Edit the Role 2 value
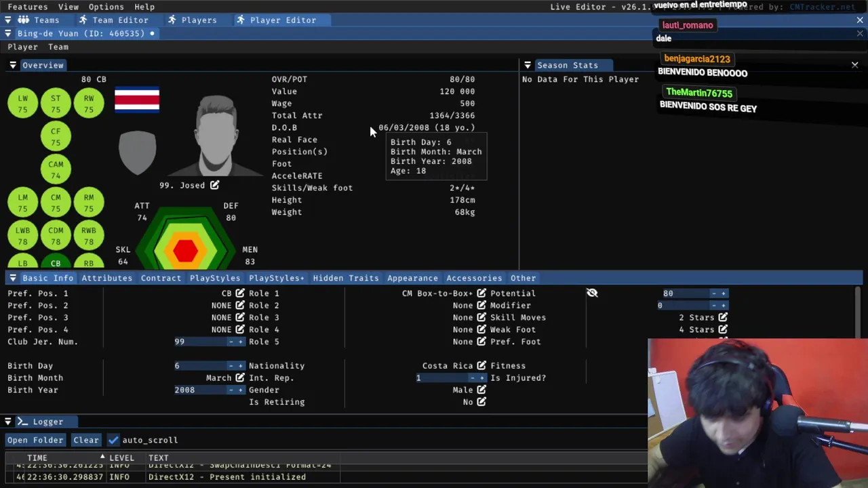868x488 pixels. point(481,306)
